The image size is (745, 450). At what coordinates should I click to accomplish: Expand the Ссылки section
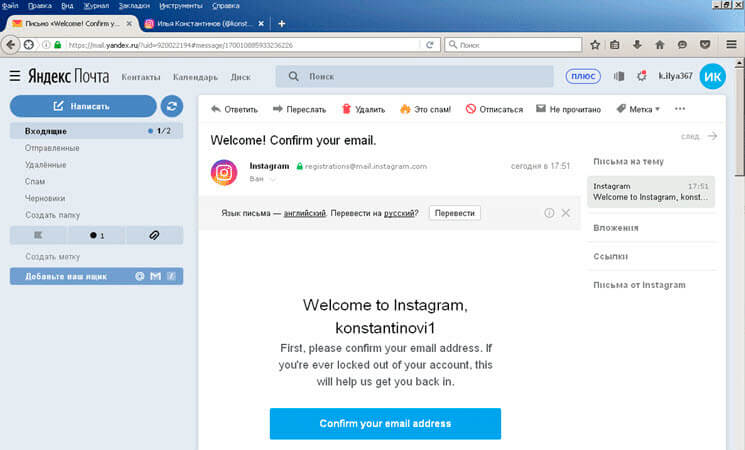tap(611, 256)
